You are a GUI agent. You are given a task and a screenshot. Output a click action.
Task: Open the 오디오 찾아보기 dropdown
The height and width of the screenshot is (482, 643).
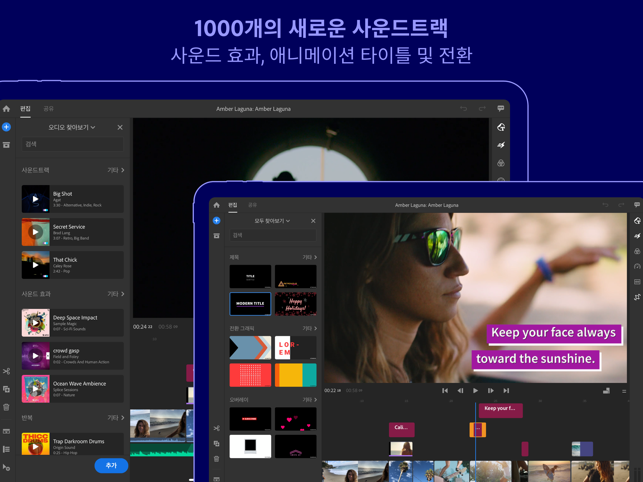tap(72, 128)
